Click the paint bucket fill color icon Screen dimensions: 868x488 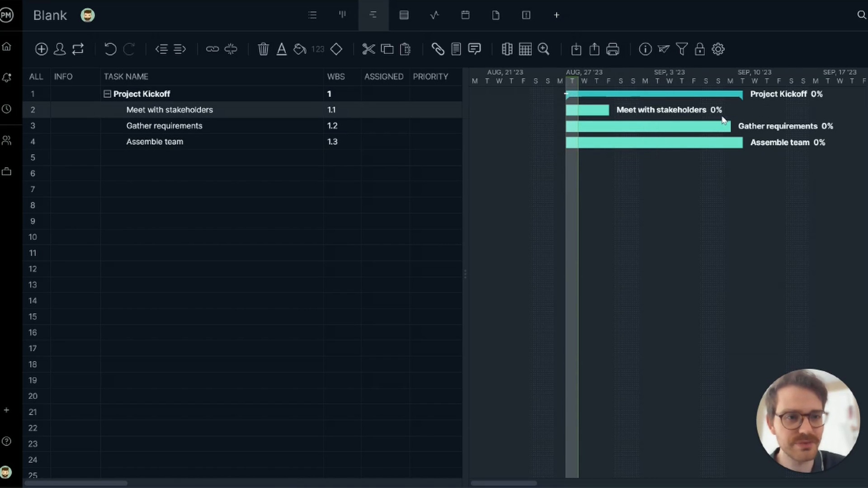click(x=300, y=49)
